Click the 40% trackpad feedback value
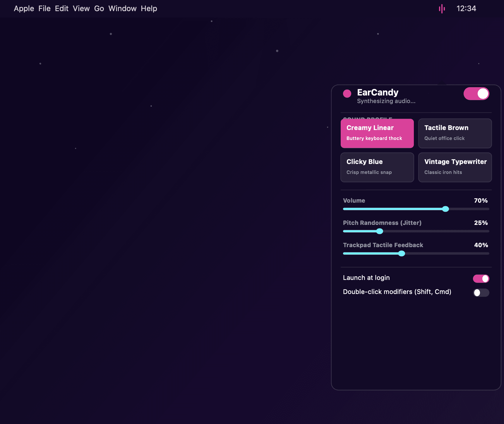 (481, 245)
